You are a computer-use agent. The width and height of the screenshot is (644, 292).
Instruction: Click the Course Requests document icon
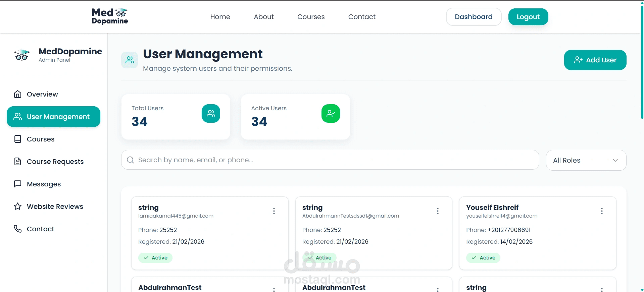coord(17,162)
